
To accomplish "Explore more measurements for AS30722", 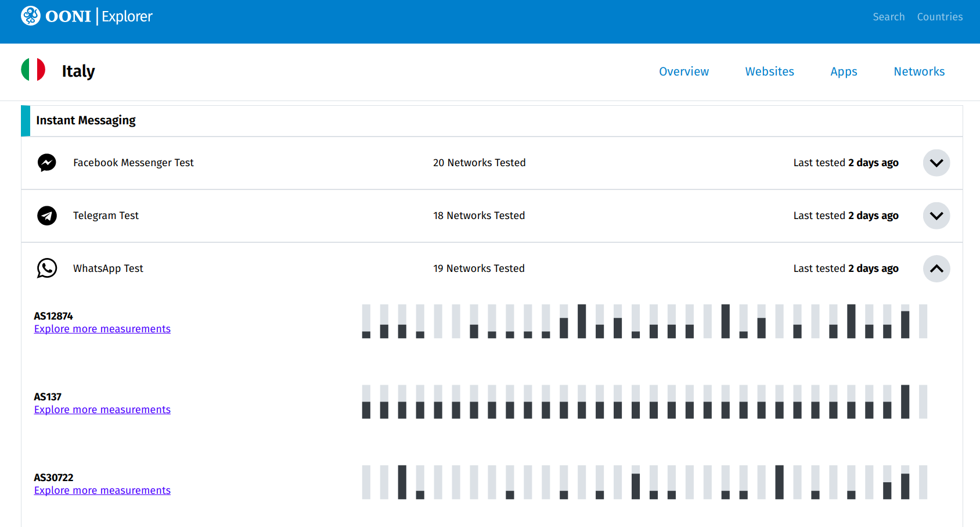I will (102, 490).
